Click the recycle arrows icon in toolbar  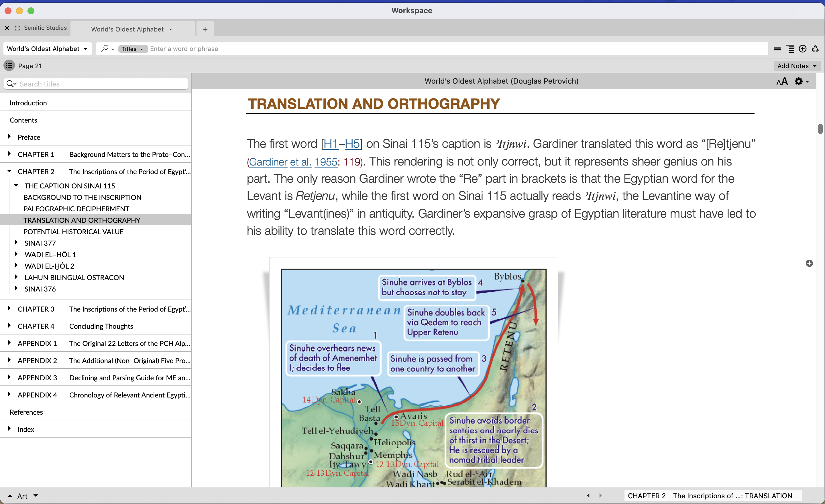point(815,49)
